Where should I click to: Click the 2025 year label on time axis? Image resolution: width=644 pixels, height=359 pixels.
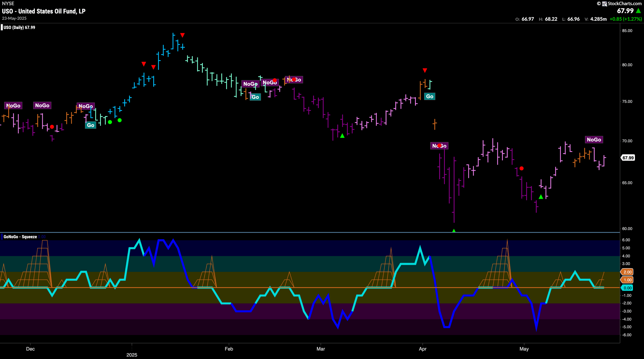[x=132, y=355]
